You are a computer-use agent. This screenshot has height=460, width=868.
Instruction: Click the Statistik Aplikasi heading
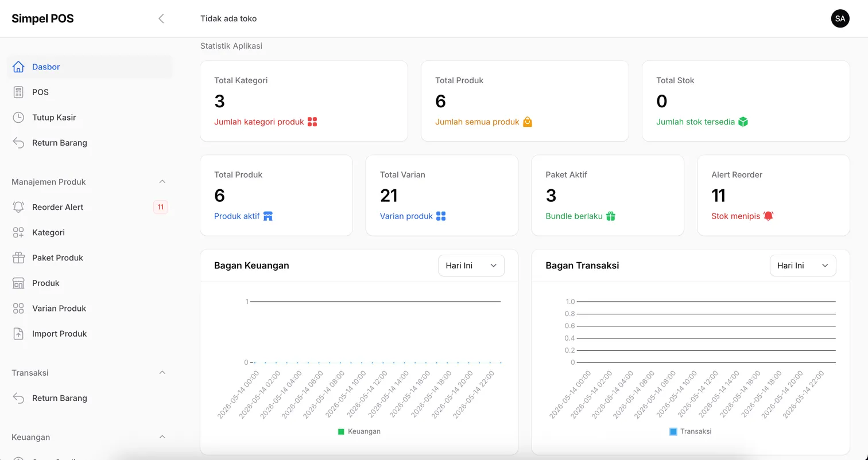[x=231, y=46]
